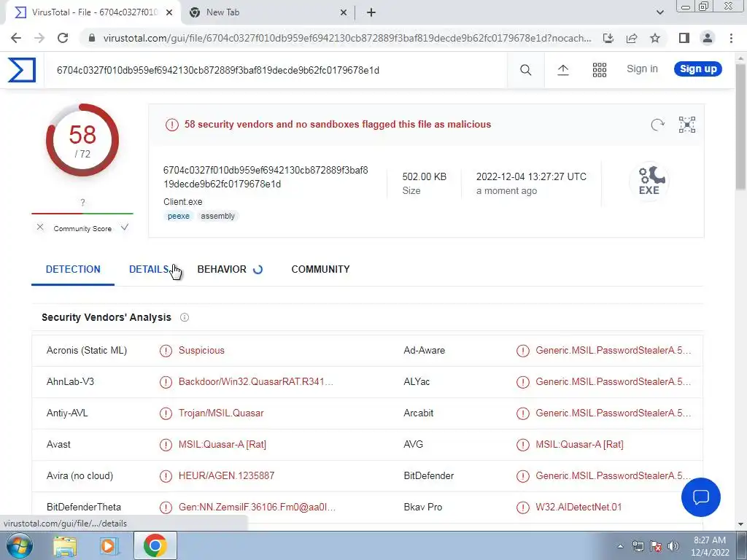Click the 58 / 72 detection score gauge
This screenshot has width=747, height=560.
click(x=82, y=140)
